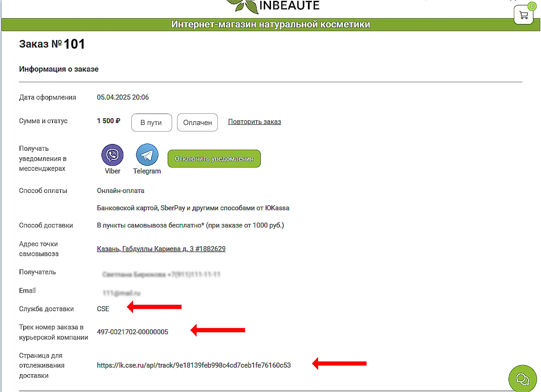Click the «Онлайн-оплата» payment method text

point(121,191)
